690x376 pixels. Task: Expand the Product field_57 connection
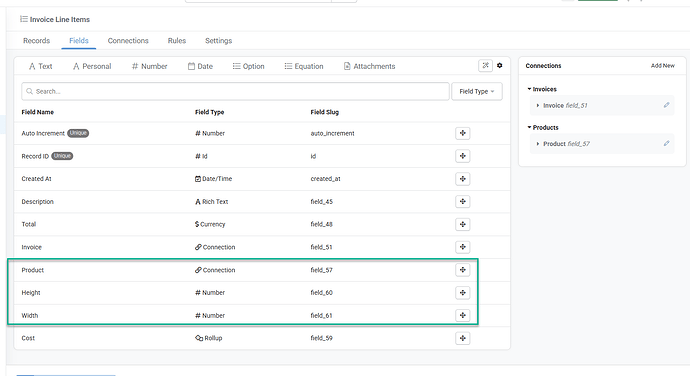coord(538,144)
